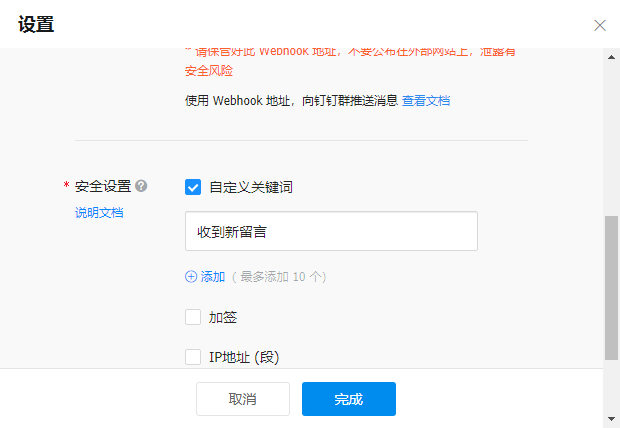The width and height of the screenshot is (620, 428).
Task: Click the help question-mark icon beside 安全设置
Action: click(141, 186)
